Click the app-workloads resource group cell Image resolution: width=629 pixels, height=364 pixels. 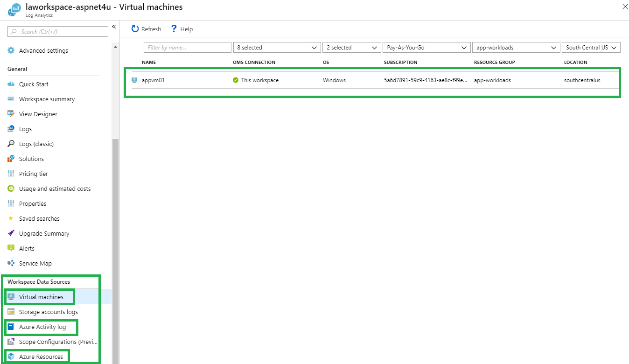coord(492,80)
